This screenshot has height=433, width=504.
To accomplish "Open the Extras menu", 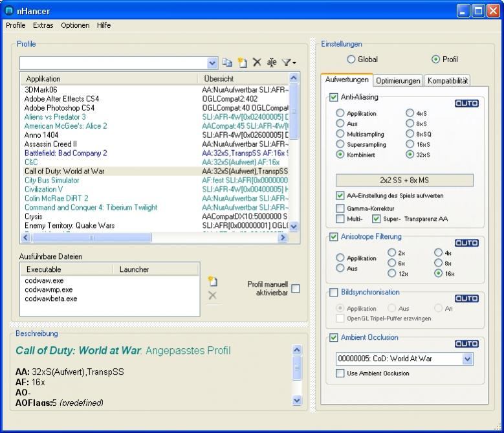I will (43, 25).
